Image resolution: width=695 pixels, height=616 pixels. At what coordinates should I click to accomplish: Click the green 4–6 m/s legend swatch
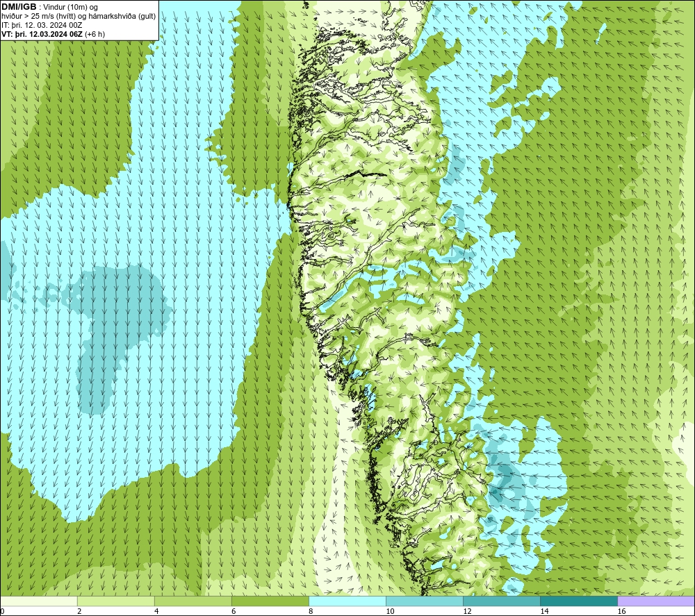click(193, 601)
